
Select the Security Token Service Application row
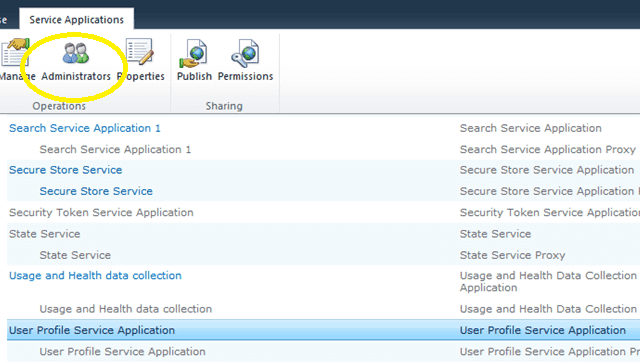(x=323, y=212)
